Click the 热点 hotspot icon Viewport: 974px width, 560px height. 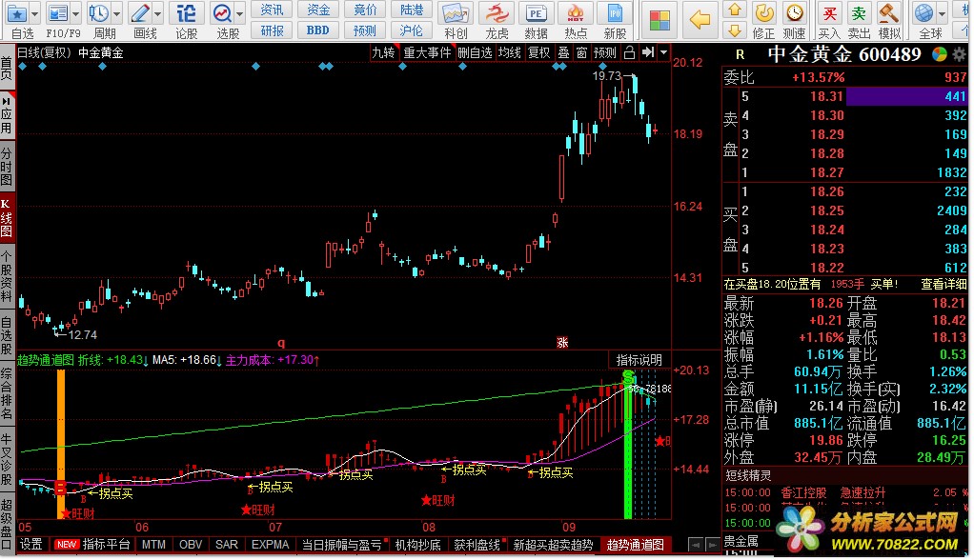tap(575, 13)
